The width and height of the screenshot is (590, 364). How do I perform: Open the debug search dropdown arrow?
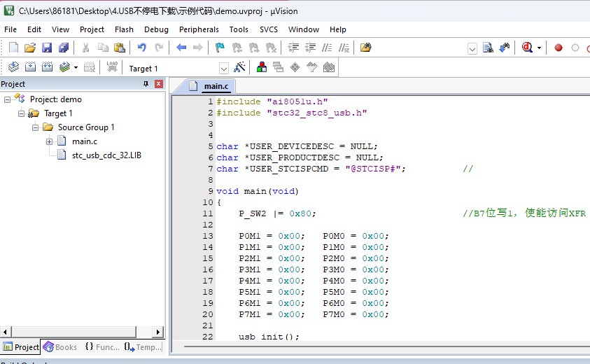click(539, 48)
